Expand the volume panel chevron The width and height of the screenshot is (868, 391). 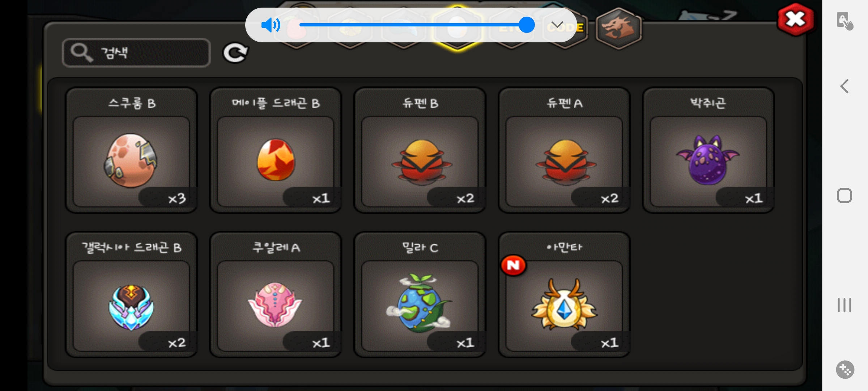click(557, 25)
